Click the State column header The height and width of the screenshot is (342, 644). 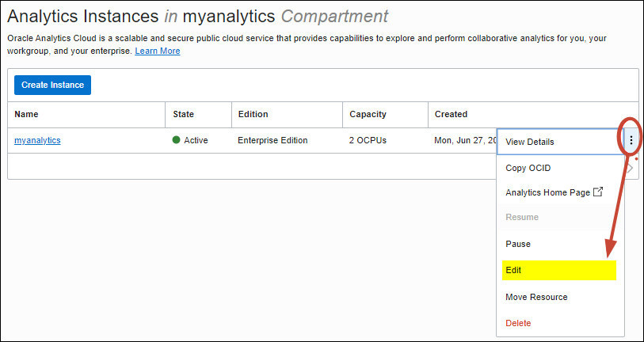[x=183, y=114]
